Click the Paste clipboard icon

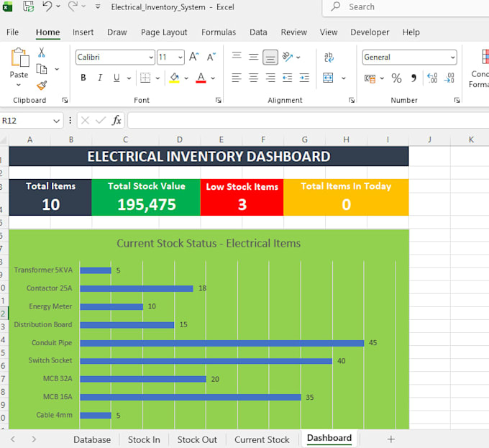(x=19, y=58)
